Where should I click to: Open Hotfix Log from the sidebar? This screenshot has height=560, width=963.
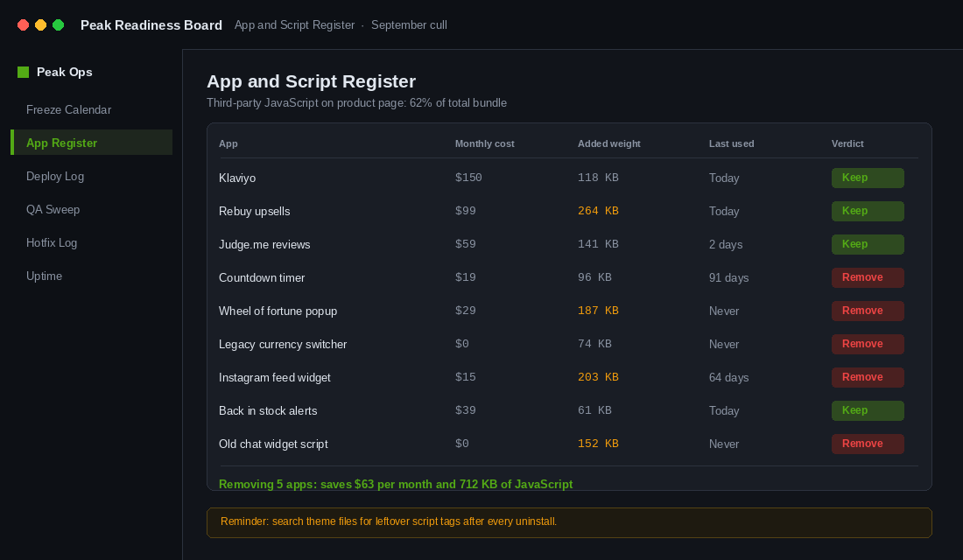(52, 242)
